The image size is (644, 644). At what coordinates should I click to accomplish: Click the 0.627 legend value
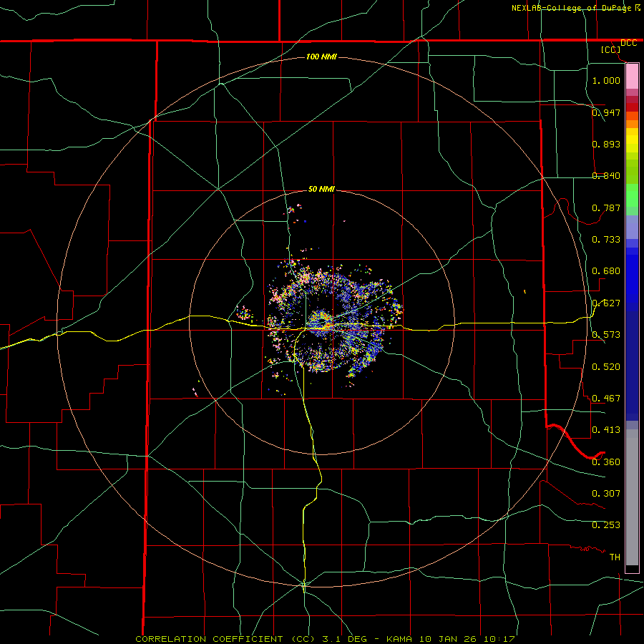(x=606, y=303)
